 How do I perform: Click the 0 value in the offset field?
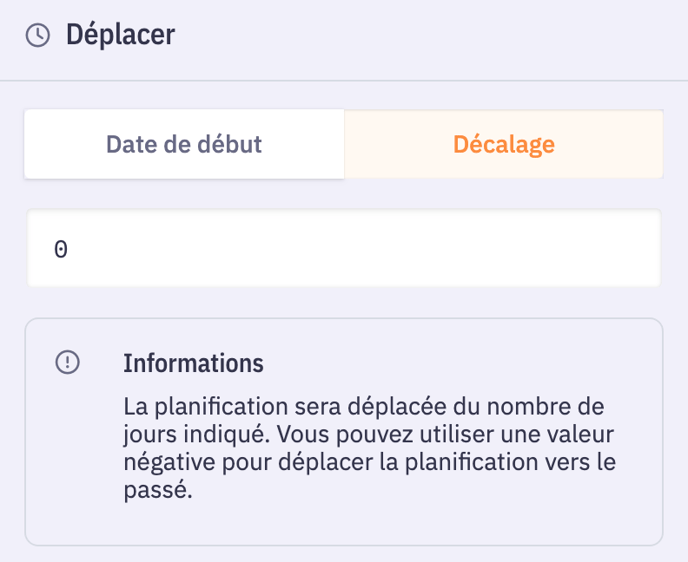coord(61,249)
